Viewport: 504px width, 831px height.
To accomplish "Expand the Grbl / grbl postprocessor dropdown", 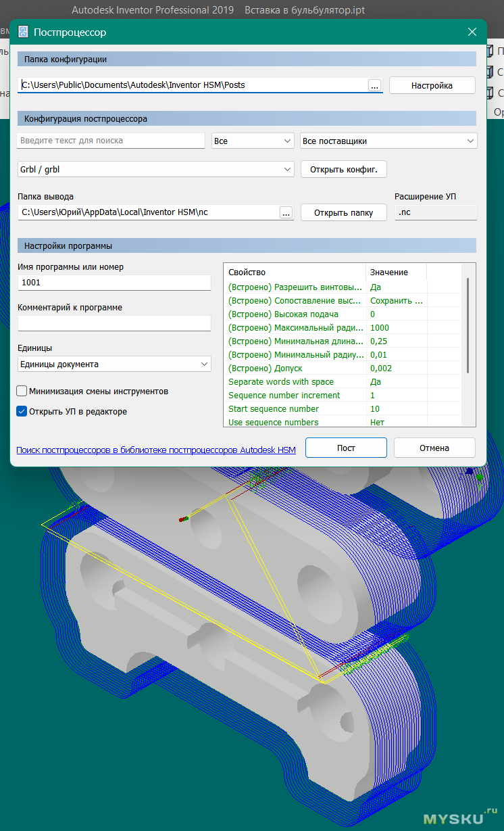I will coord(155,168).
